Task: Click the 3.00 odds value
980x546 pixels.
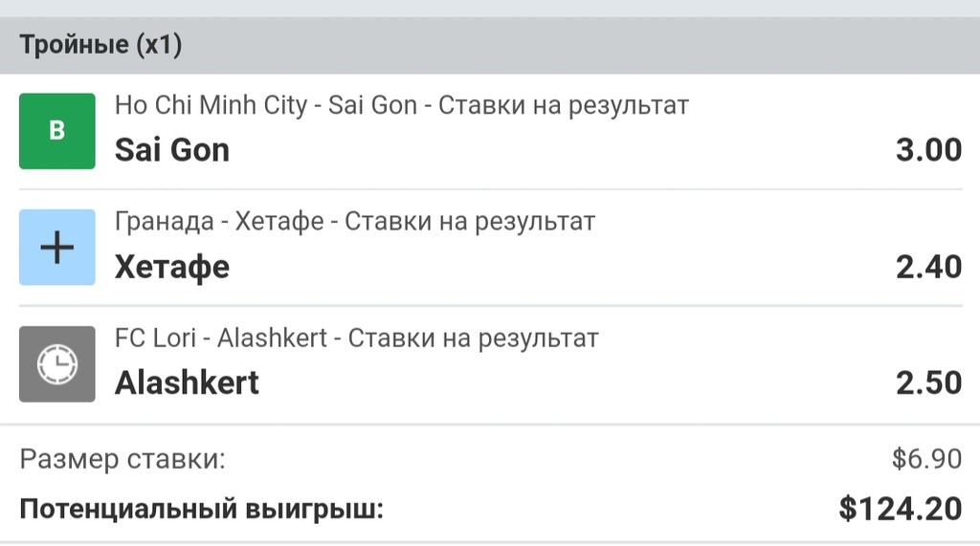Action: (x=928, y=150)
